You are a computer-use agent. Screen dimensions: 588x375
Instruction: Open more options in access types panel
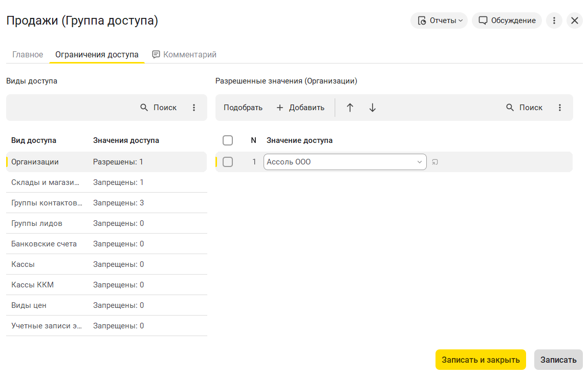[194, 108]
